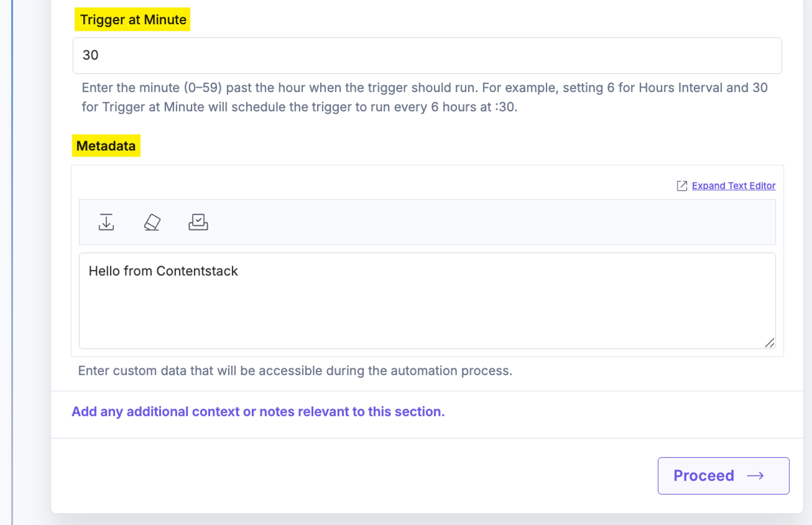Click the 'Hello from Contentstack' text
Screen dimensions: 812x525
point(163,271)
